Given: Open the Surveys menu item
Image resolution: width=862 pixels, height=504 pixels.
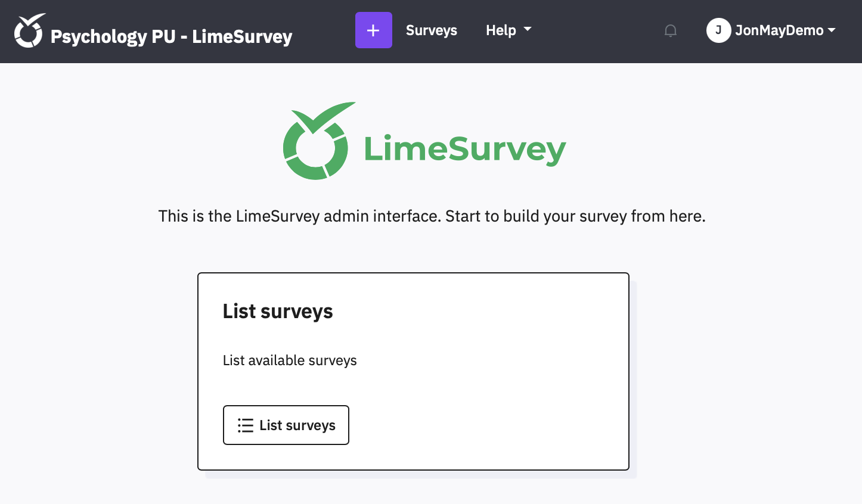Looking at the screenshot, I should pos(432,30).
